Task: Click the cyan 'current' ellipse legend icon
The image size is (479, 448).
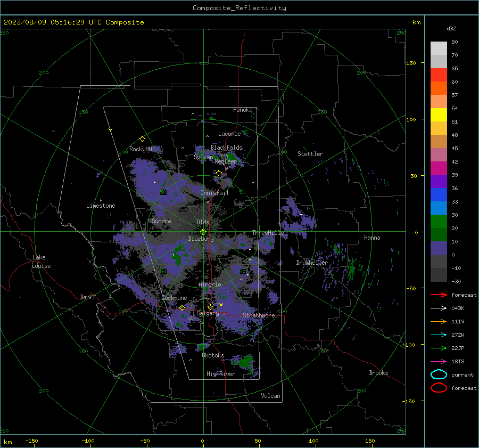Action: (439, 374)
